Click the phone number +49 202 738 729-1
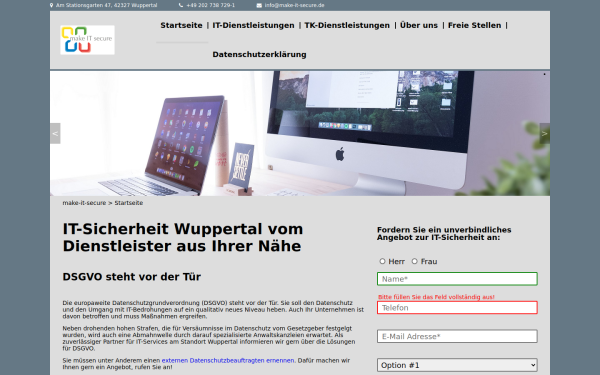The image size is (600, 375). click(x=211, y=5)
